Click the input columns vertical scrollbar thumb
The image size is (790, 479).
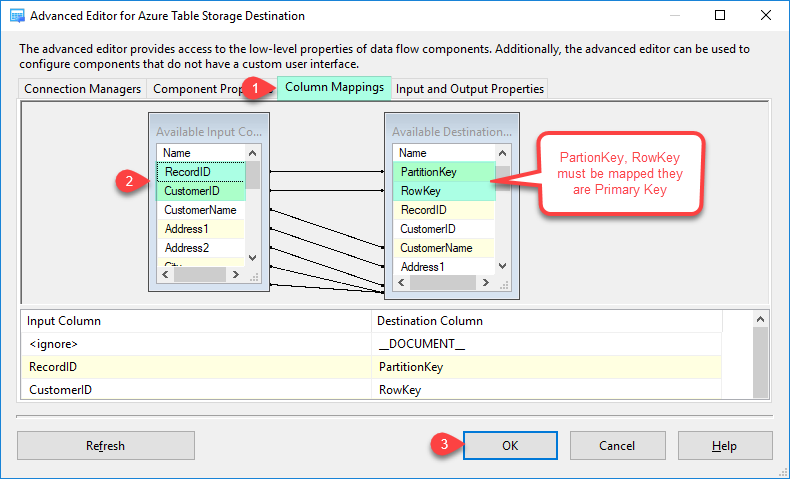253,175
